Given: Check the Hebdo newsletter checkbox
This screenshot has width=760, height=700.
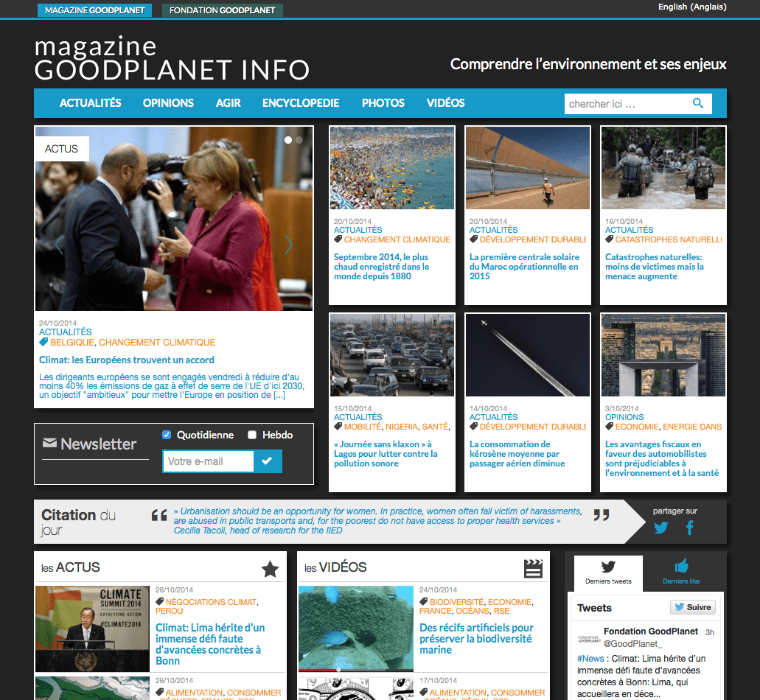Looking at the screenshot, I should click(252, 435).
